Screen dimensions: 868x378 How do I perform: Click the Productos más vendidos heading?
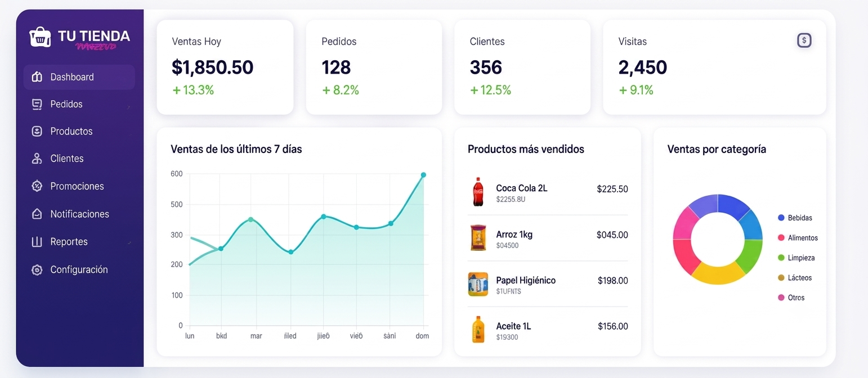tap(526, 149)
